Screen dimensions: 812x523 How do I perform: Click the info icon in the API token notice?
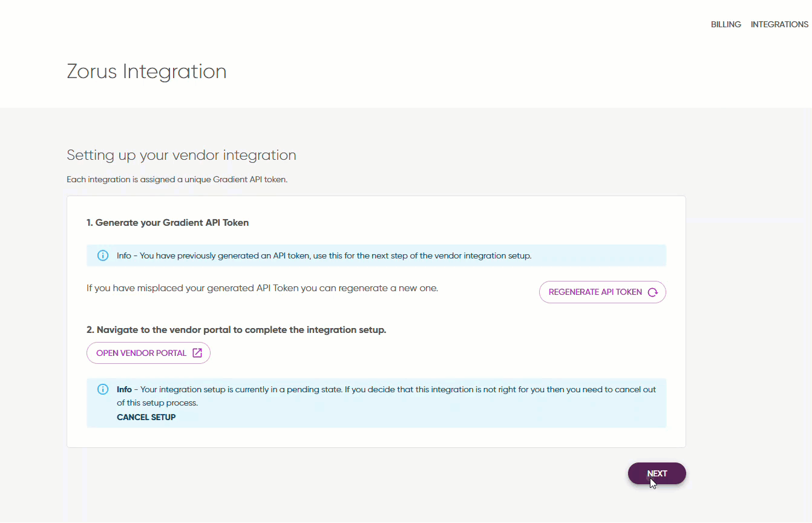(103, 255)
